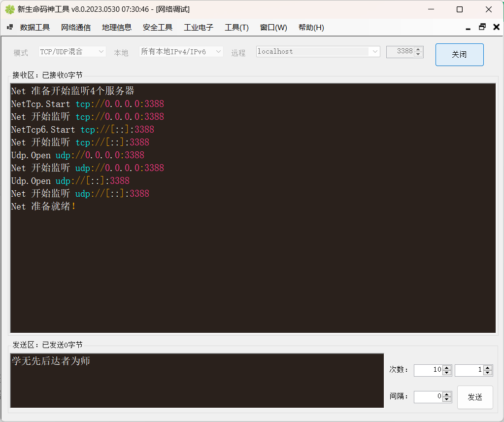
Task: Minimize the main application window
Action: [x=431, y=9]
